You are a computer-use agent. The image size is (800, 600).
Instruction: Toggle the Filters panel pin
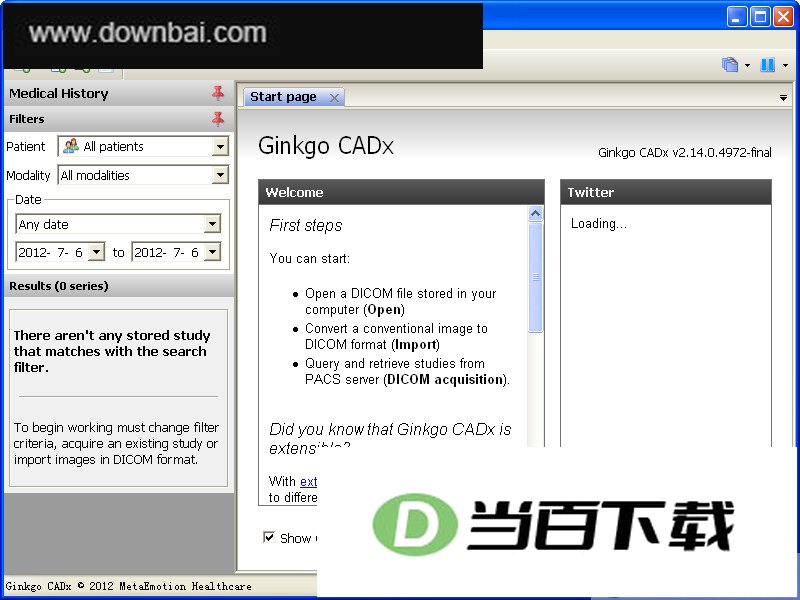pyautogui.click(x=218, y=119)
